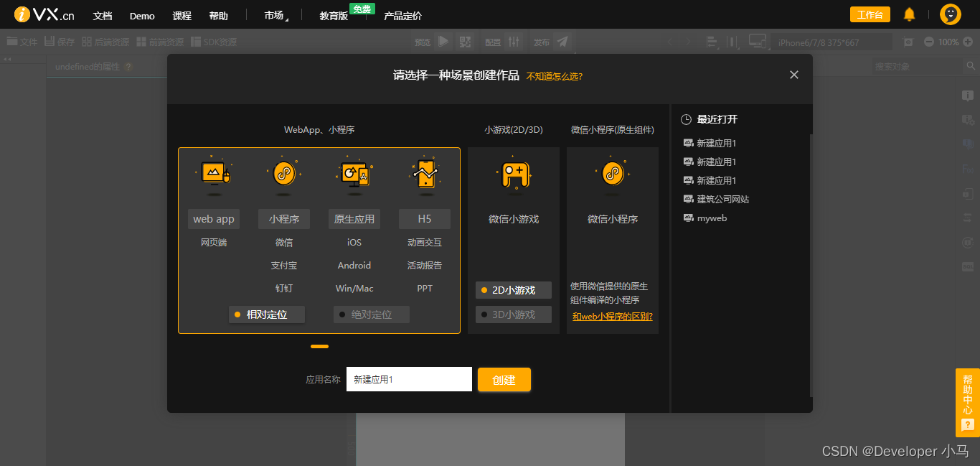This screenshot has height=466, width=980.
Task: Click the 保存 save icon
Action: [x=50, y=42]
